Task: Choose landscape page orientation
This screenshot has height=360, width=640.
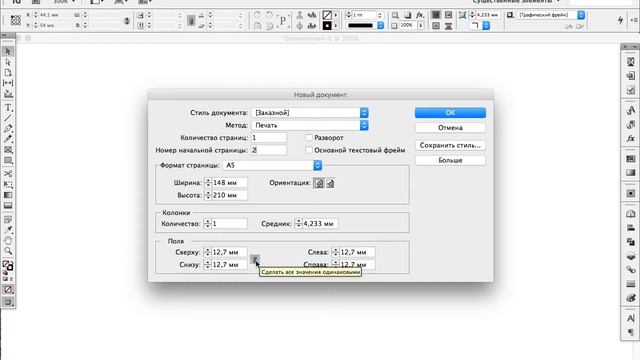Action: coord(330,183)
